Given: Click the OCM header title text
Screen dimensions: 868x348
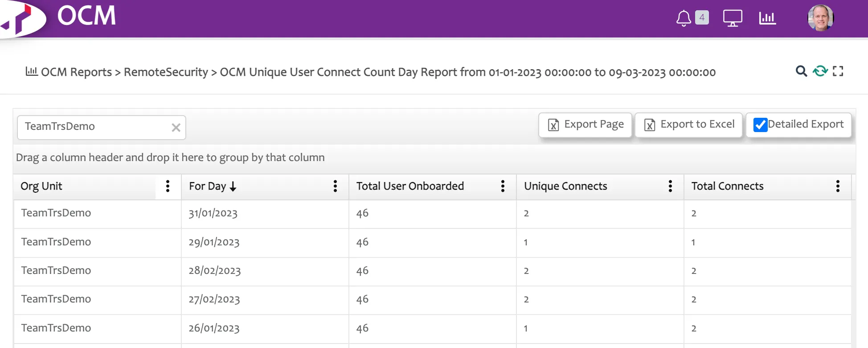Looking at the screenshot, I should [86, 16].
